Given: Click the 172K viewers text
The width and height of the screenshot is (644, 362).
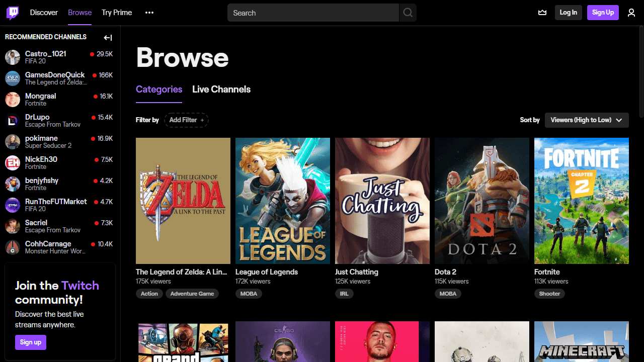Looking at the screenshot, I should click(x=253, y=282).
